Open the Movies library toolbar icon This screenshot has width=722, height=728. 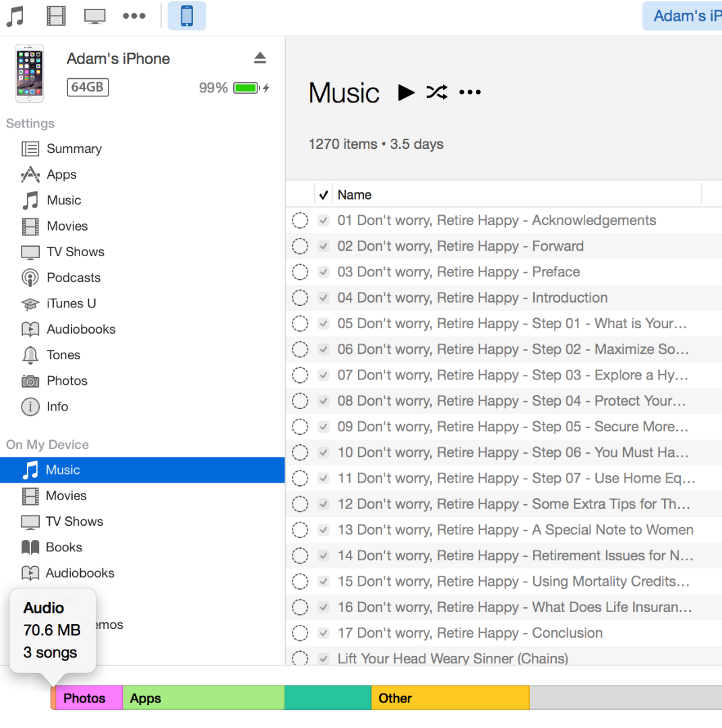56,16
